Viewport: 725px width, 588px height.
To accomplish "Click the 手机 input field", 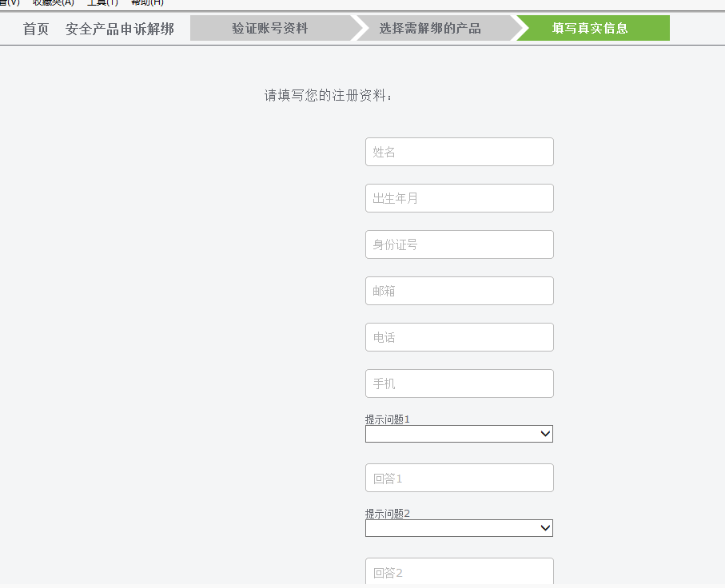I will (x=459, y=383).
